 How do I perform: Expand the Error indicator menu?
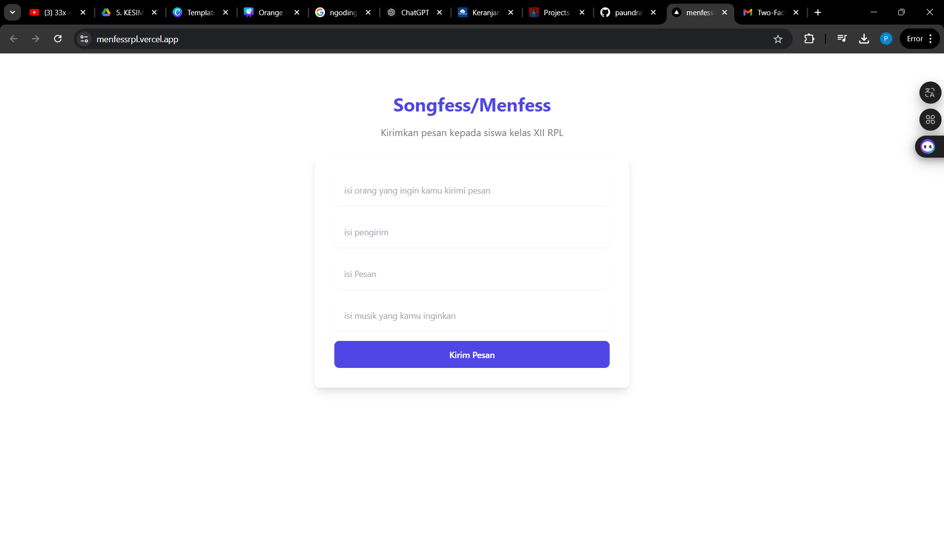(915, 38)
